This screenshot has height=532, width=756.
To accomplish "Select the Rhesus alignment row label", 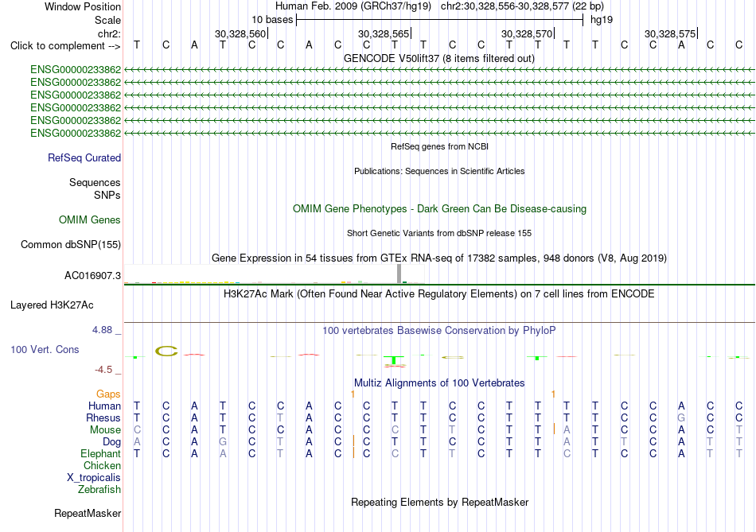I will pos(103,417).
